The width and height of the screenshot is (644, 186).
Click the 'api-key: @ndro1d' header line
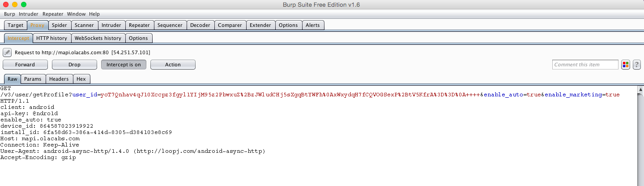point(29,113)
